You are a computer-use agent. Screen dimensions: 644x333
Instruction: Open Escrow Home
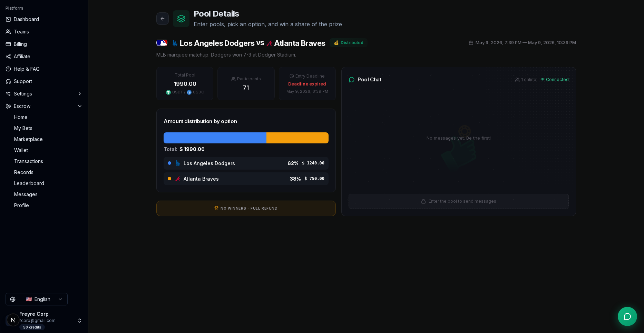coord(48,117)
